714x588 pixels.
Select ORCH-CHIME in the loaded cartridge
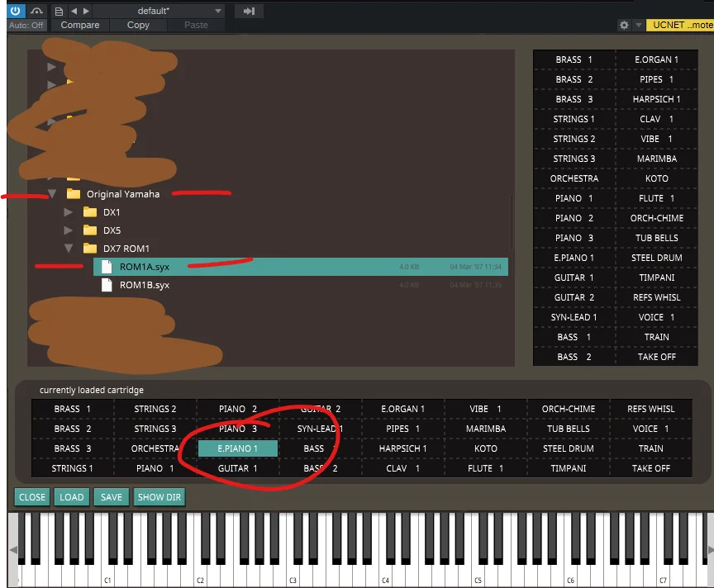point(569,409)
